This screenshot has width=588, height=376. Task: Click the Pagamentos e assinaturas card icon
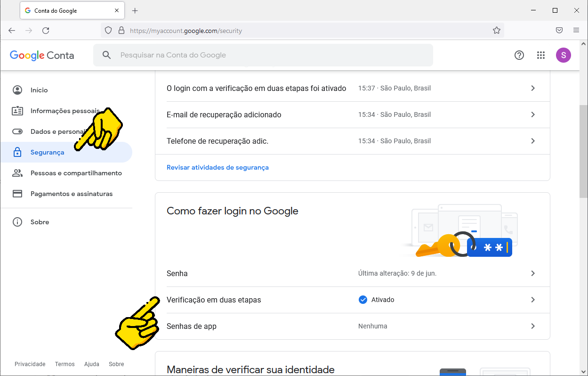17,194
